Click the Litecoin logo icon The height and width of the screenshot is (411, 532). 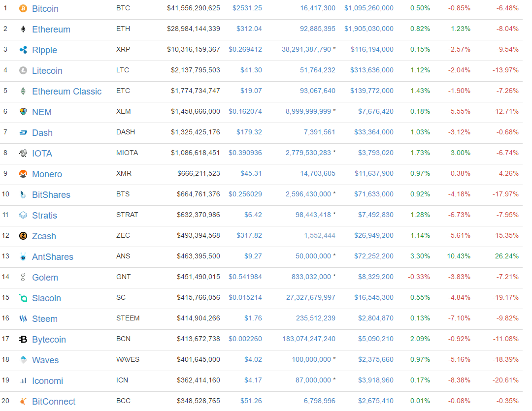[x=23, y=70]
